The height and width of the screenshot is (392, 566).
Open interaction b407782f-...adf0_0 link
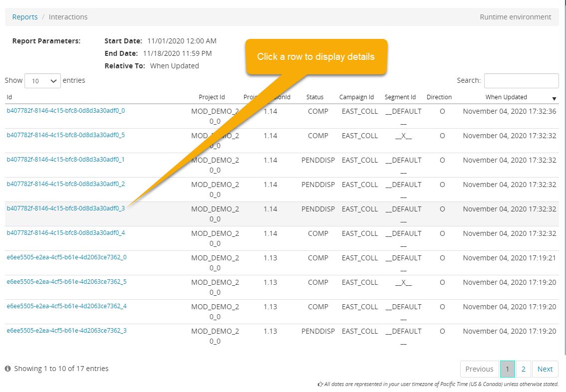click(65, 111)
